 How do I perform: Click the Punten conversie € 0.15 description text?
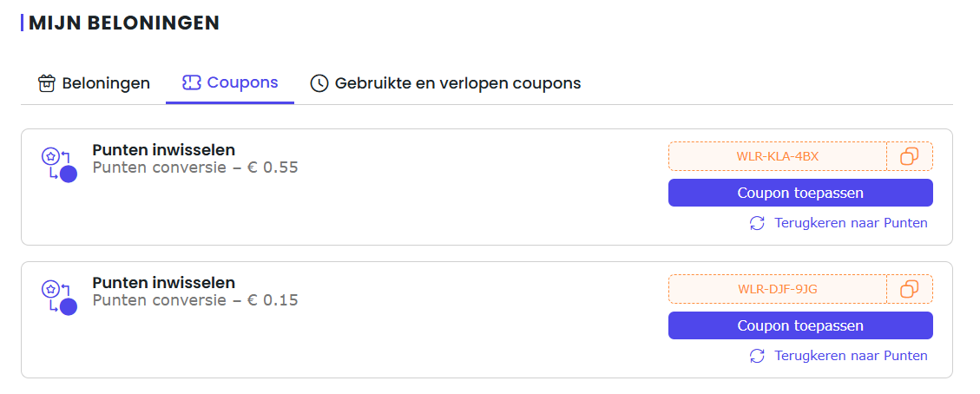pos(195,300)
